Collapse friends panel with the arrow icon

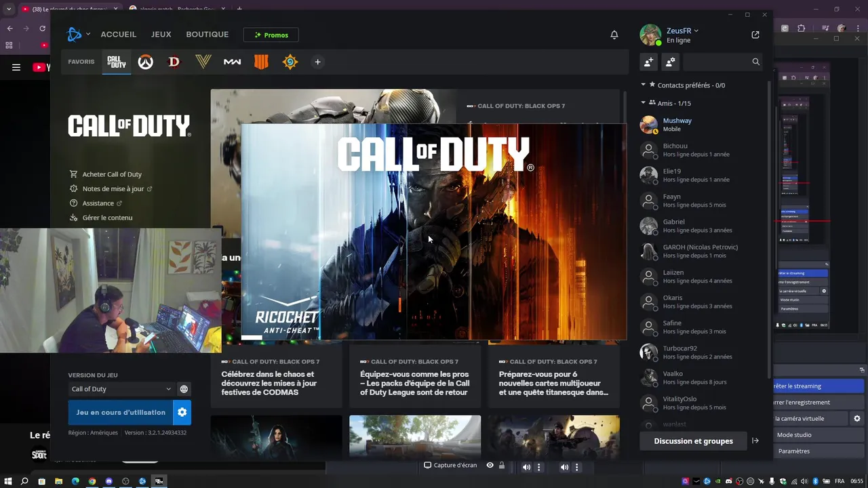pos(755,441)
